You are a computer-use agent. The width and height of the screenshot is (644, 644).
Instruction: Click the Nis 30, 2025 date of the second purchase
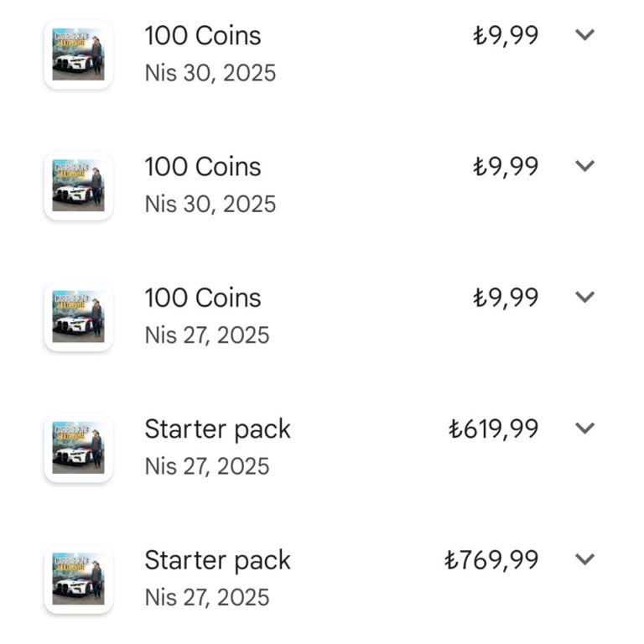[210, 204]
